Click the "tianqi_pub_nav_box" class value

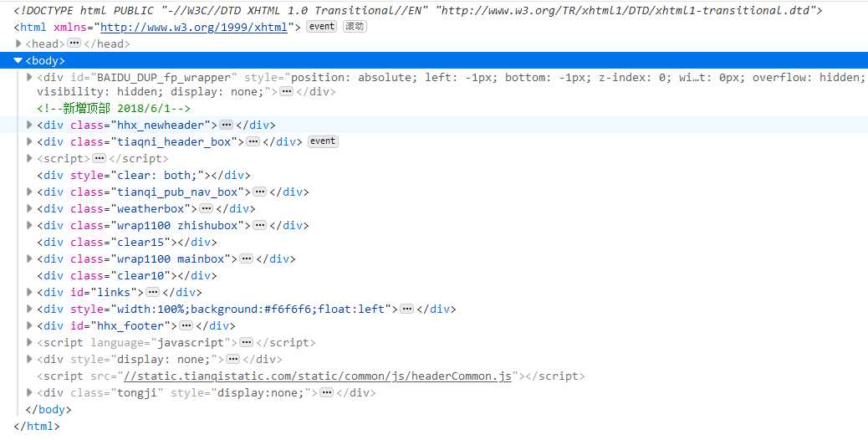coord(177,192)
